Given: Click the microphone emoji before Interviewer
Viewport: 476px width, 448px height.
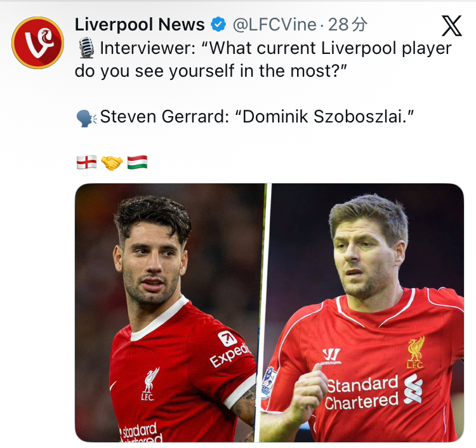Looking at the screenshot, I should pyautogui.click(x=86, y=48).
